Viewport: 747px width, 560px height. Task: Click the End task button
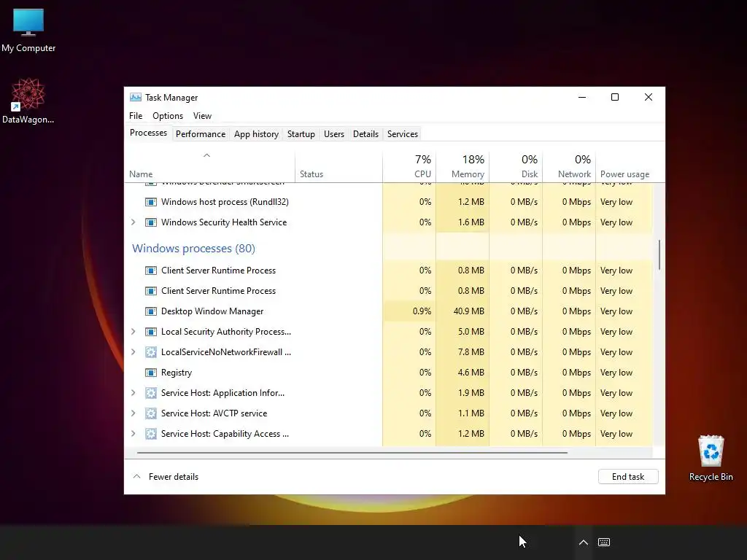pos(628,477)
